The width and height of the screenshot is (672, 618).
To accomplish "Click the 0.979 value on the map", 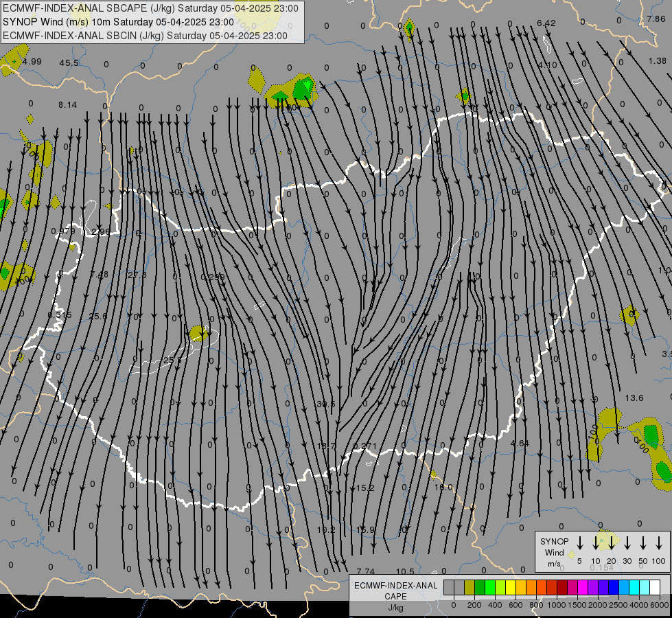I will (63, 231).
